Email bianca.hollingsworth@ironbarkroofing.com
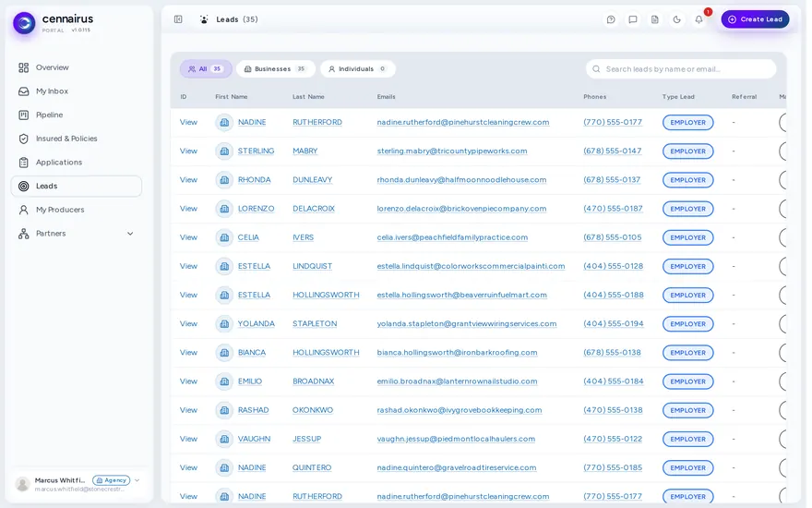Screen dimensions: 812x508 [457, 353]
